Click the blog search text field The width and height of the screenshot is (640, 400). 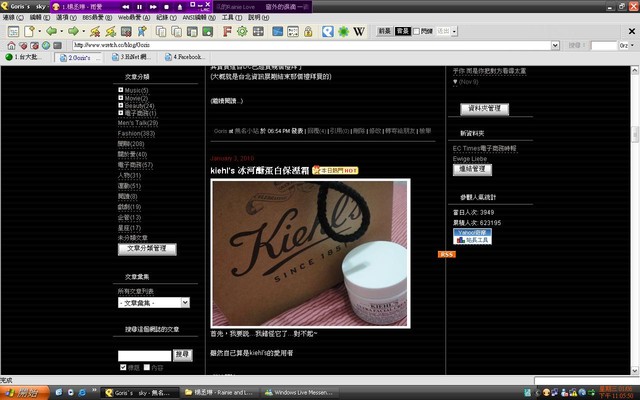pos(144,356)
